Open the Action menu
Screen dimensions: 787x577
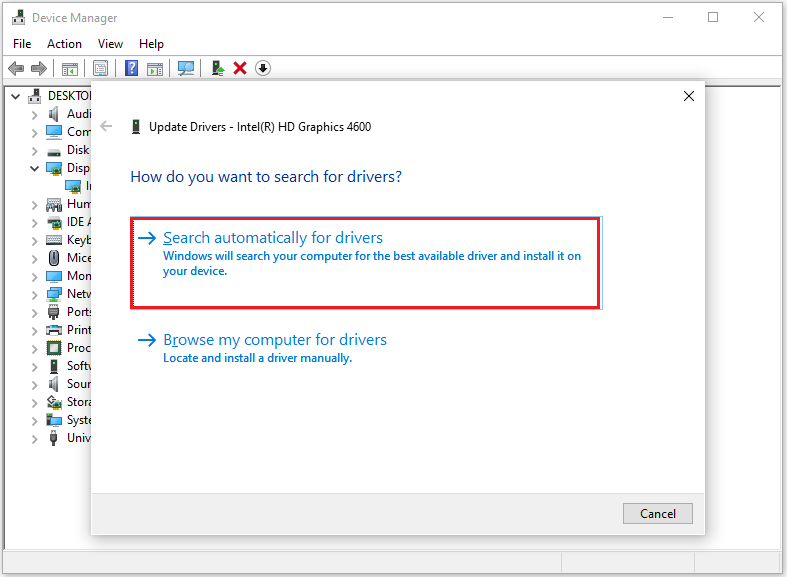64,44
